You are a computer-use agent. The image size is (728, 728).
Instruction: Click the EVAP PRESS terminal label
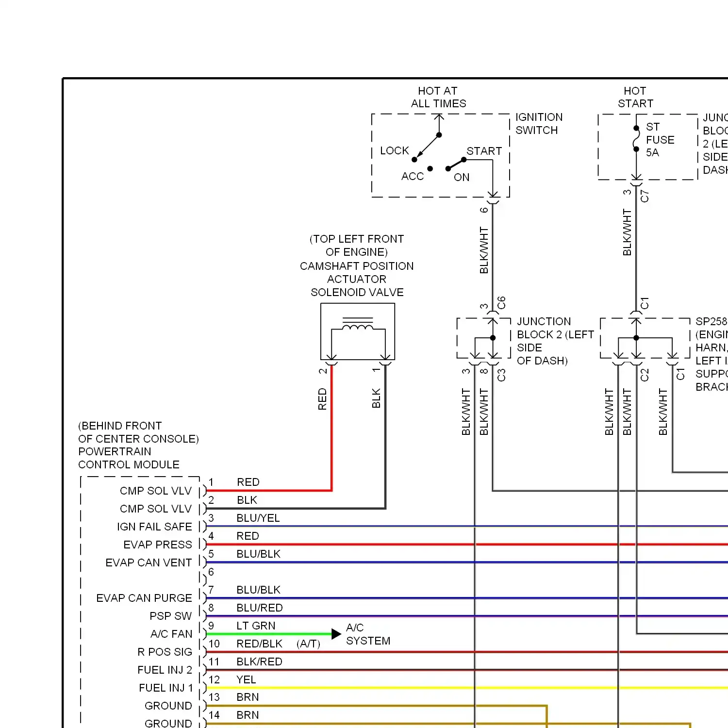pyautogui.click(x=158, y=545)
